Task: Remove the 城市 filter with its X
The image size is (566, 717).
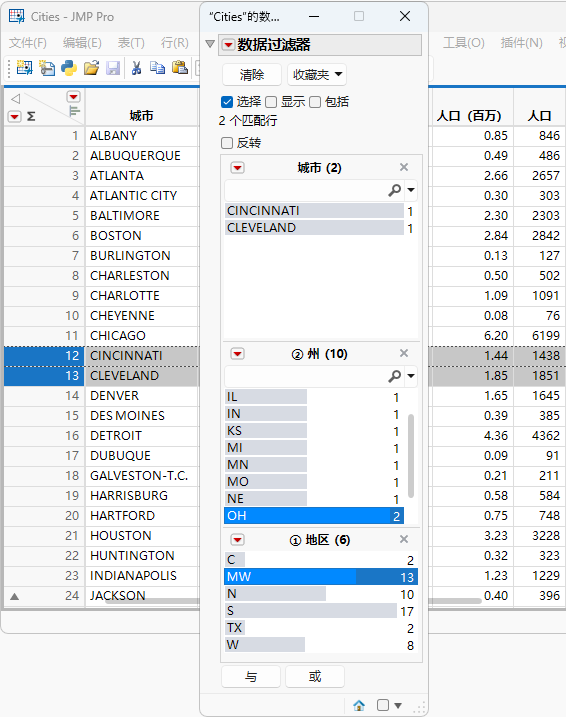Action: coord(404,167)
